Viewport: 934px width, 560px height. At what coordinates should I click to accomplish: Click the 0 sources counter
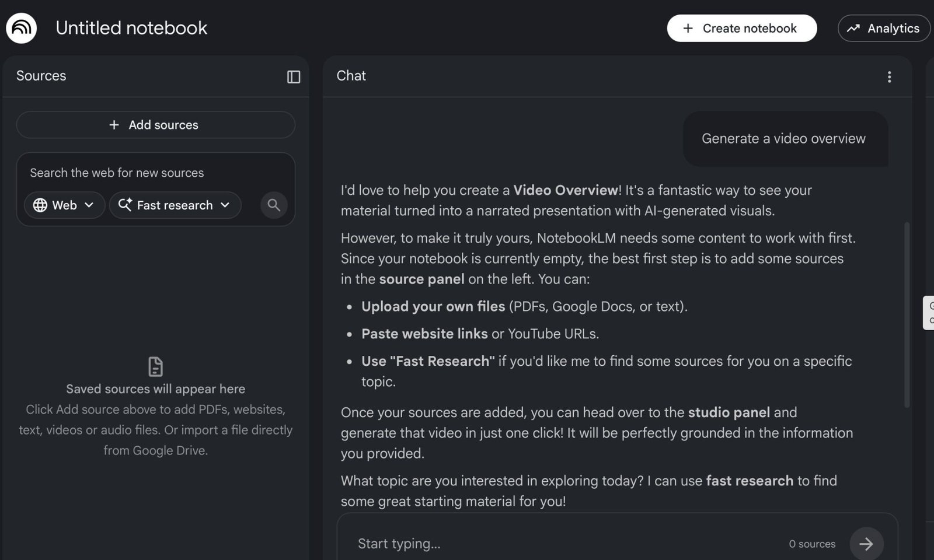[x=812, y=544]
